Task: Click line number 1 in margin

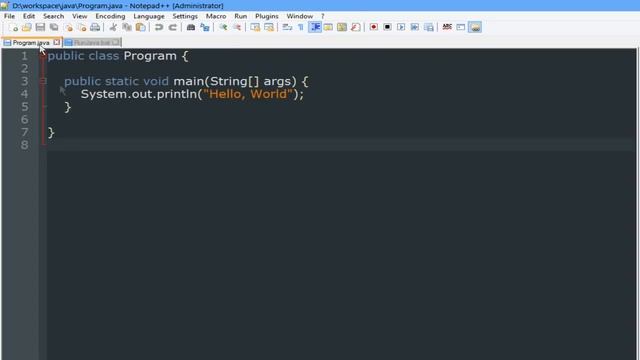Action: coord(24,56)
